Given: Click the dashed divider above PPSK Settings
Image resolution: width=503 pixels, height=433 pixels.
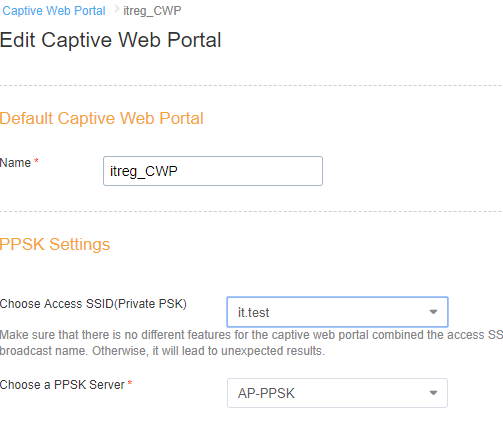Looking at the screenshot, I should point(251,211).
